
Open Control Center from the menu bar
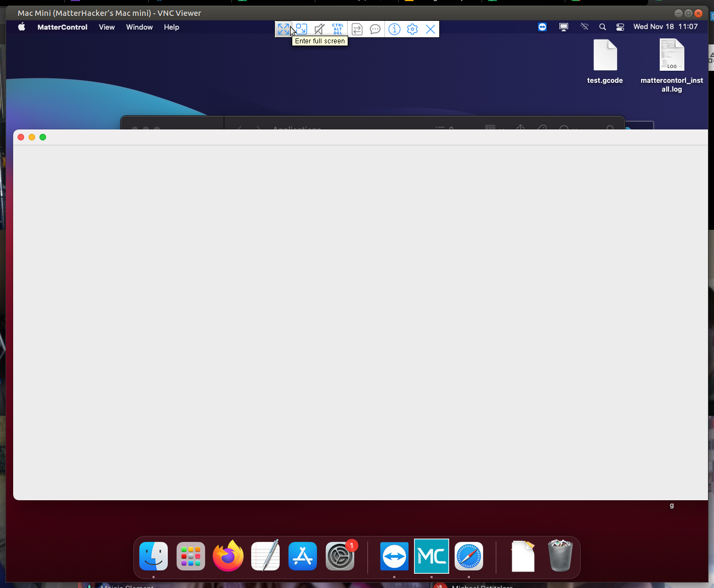(620, 26)
